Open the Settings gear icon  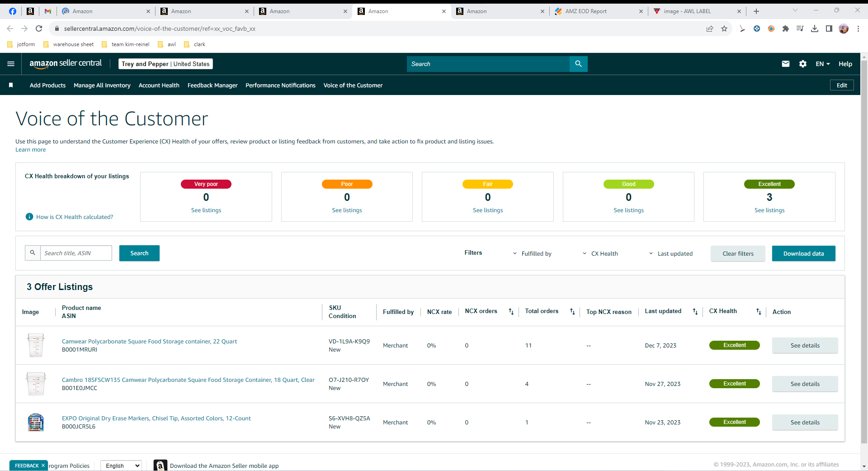coord(803,64)
